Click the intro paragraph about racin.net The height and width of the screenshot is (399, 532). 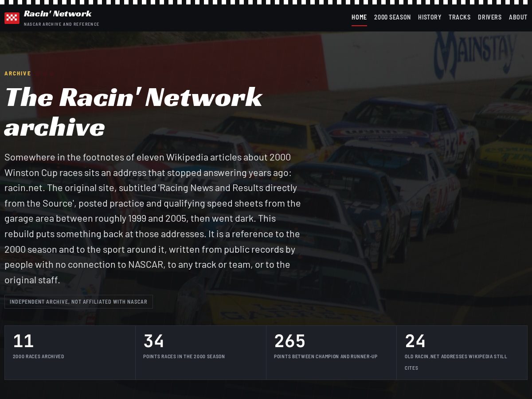pos(153,218)
